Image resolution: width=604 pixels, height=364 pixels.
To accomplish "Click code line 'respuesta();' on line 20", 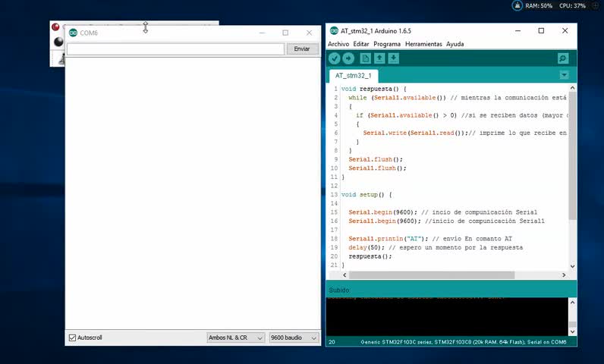I will point(370,256).
